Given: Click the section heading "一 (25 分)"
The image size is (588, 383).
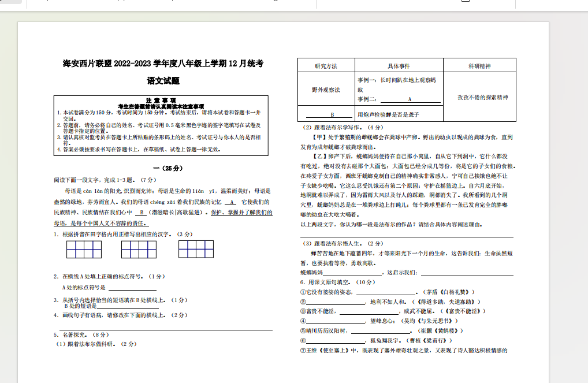Looking at the screenshot, I should [x=168, y=168].
